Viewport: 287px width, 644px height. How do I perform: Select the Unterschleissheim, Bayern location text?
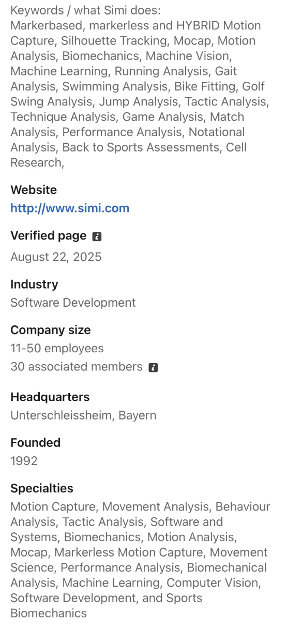tap(83, 415)
